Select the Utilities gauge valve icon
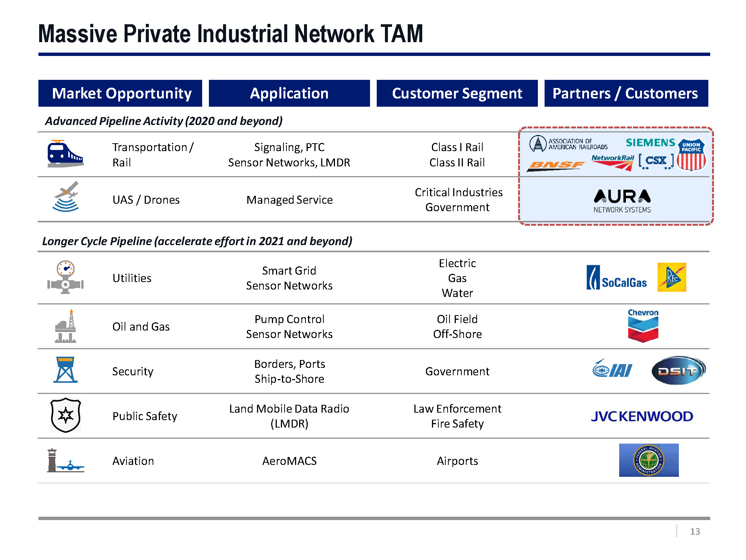 coord(65,277)
